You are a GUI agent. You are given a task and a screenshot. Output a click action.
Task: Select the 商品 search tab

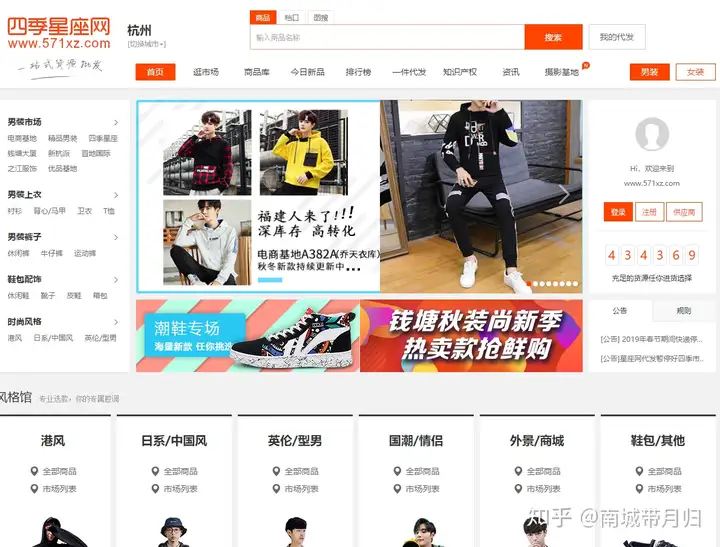pyautogui.click(x=263, y=17)
